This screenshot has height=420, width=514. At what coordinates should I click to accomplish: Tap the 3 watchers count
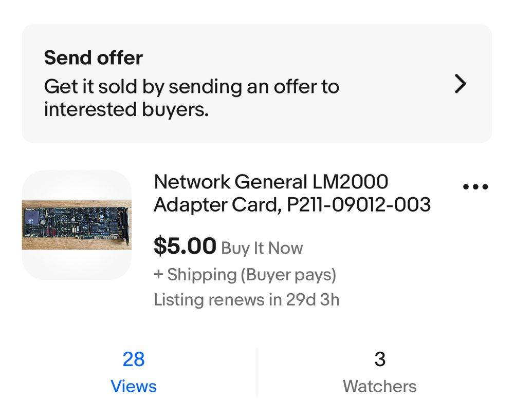click(x=380, y=359)
